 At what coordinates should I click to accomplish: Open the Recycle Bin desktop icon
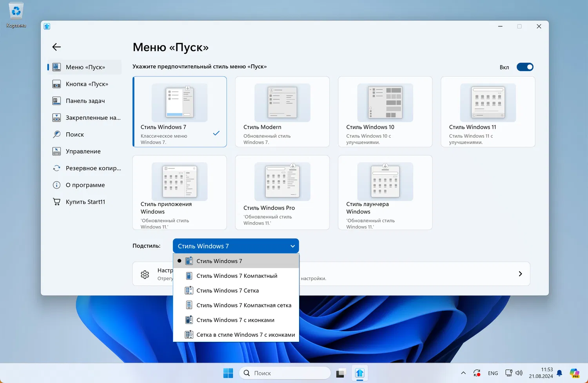tap(16, 15)
